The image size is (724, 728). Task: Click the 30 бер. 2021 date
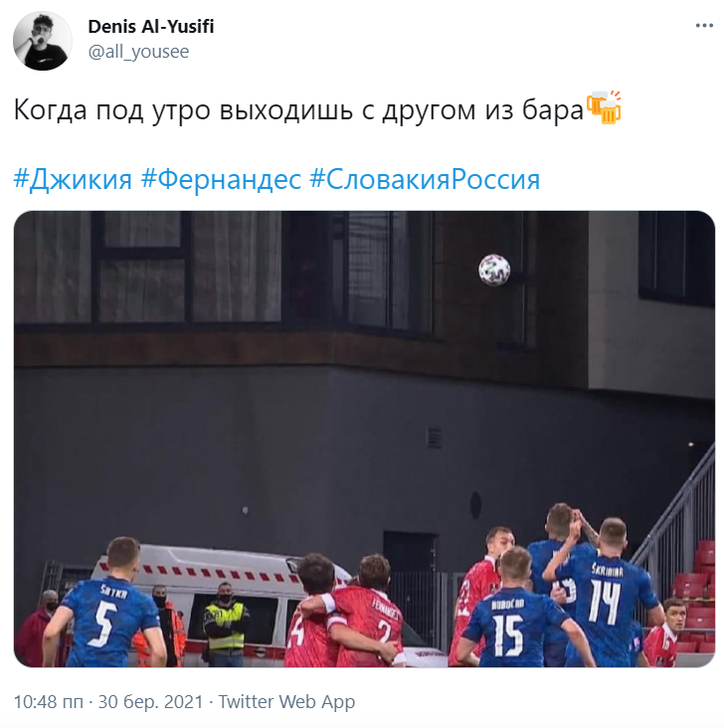[151, 701]
